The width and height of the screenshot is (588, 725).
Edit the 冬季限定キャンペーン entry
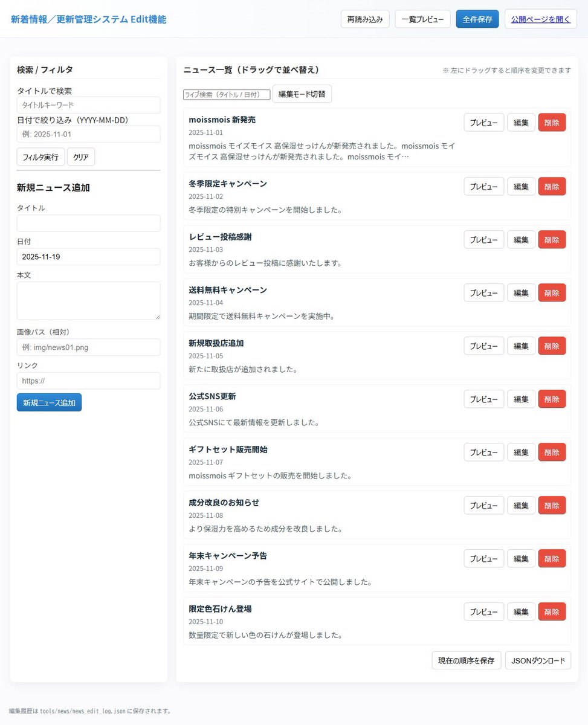click(520, 187)
